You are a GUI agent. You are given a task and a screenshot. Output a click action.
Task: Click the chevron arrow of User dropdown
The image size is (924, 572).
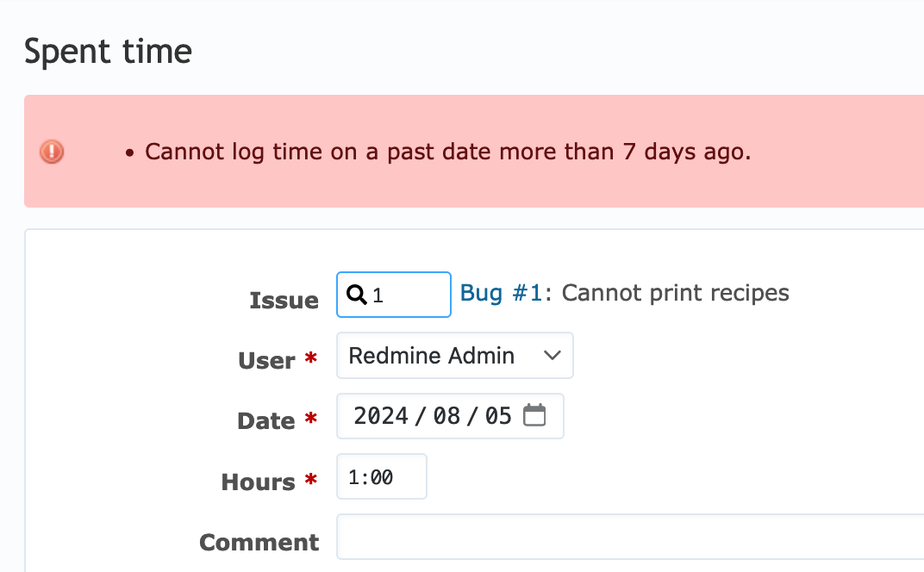tap(553, 355)
